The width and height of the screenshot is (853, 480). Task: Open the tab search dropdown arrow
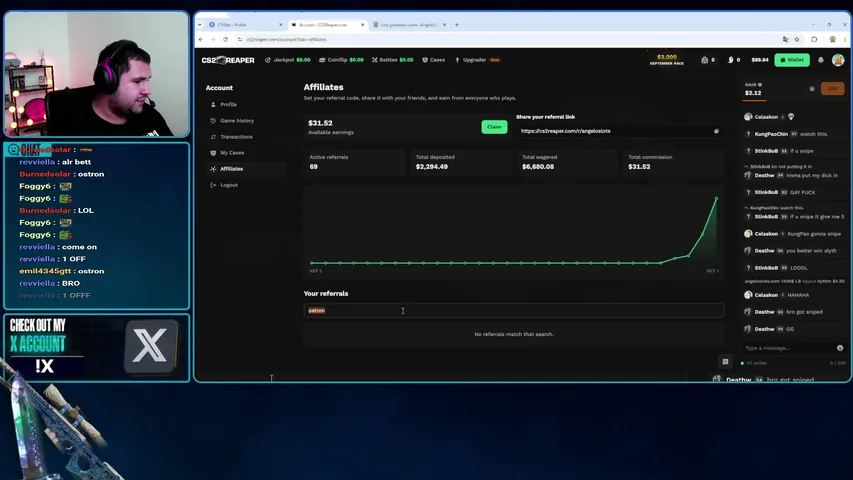(x=200, y=24)
